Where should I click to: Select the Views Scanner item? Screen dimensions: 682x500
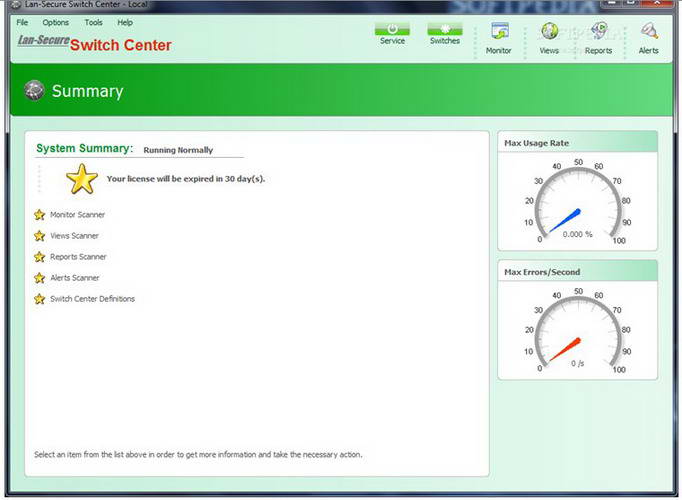tap(74, 236)
